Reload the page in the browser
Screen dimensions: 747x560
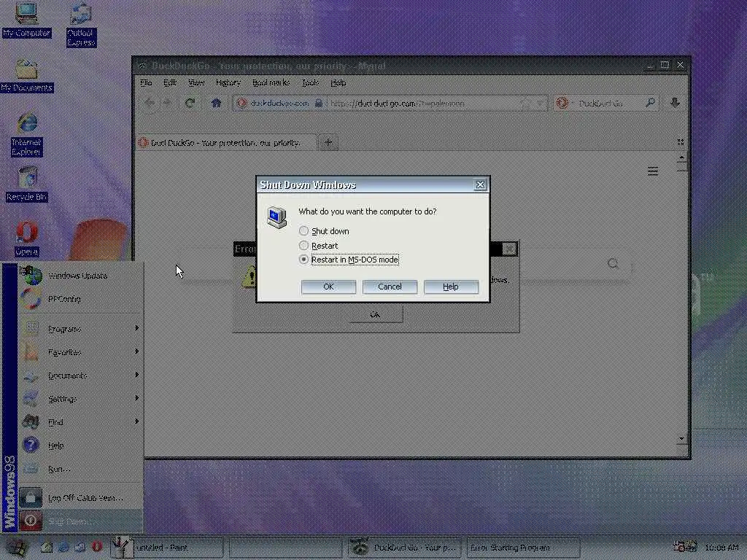[x=190, y=103]
